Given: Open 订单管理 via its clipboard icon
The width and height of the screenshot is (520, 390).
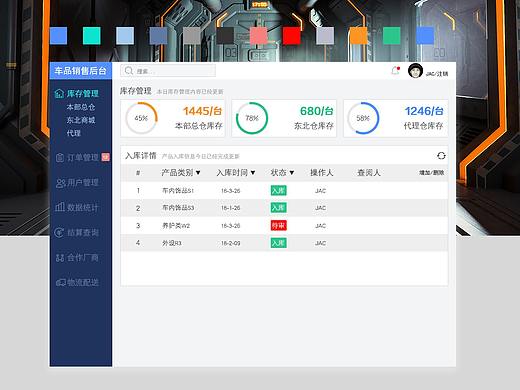Looking at the screenshot, I should (60, 157).
